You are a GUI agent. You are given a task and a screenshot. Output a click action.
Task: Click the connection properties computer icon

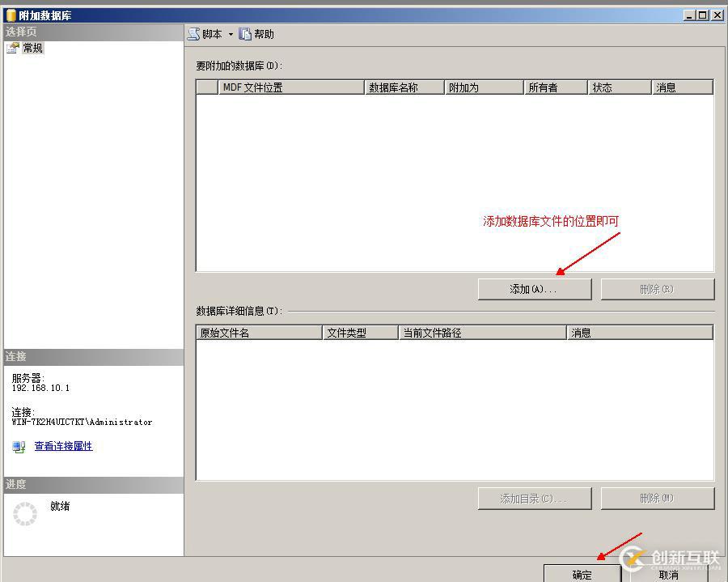[x=17, y=446]
